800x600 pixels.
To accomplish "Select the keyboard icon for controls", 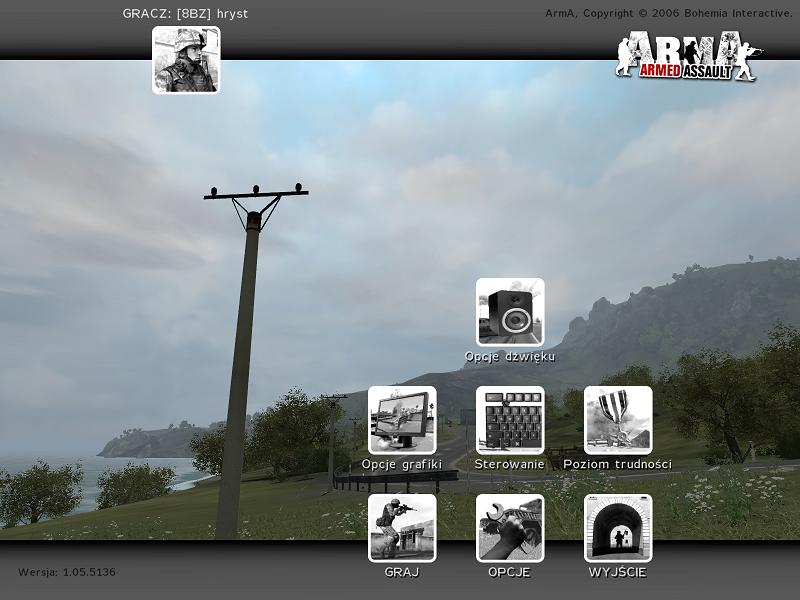I will (510, 420).
